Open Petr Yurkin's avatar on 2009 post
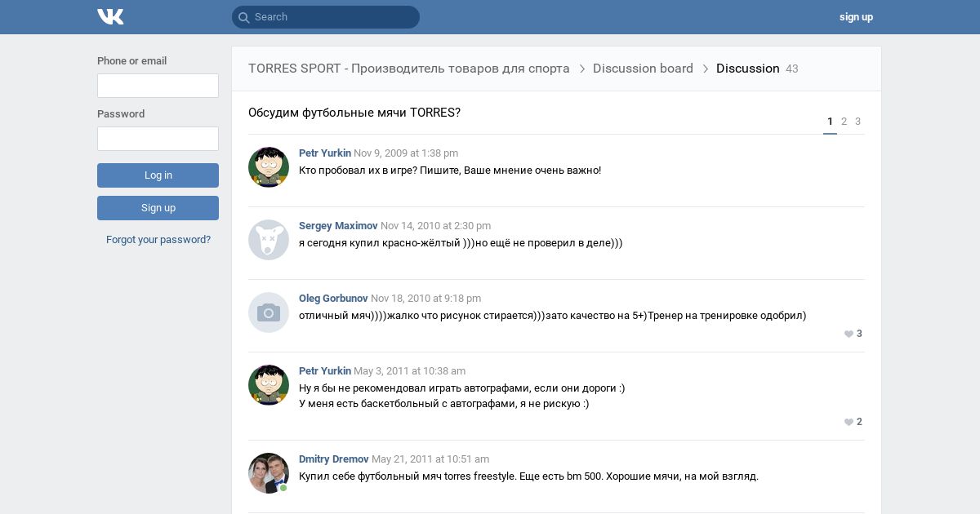The height and width of the screenshot is (514, 980). pos(269,167)
